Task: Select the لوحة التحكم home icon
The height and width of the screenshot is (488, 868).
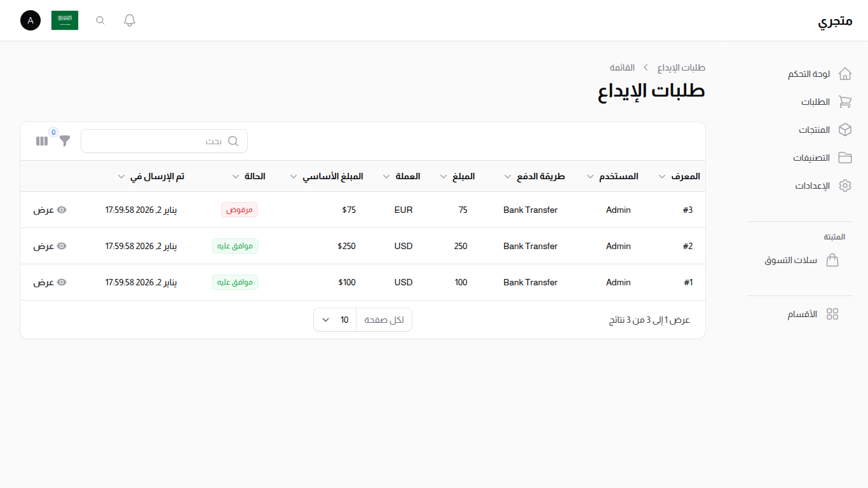Action: [845, 73]
